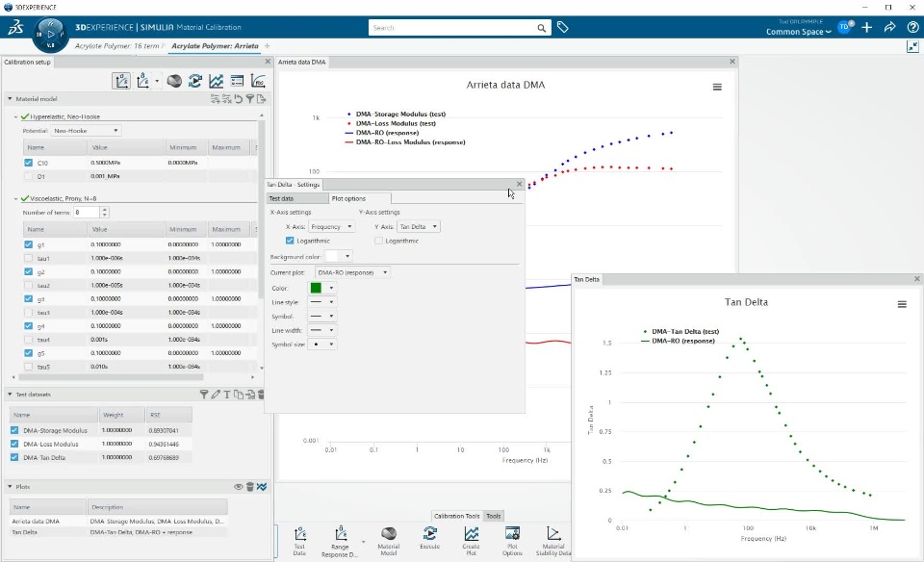Click the plus Add icon in top bar
Image resolution: width=924 pixels, height=562 pixels.
point(867,27)
